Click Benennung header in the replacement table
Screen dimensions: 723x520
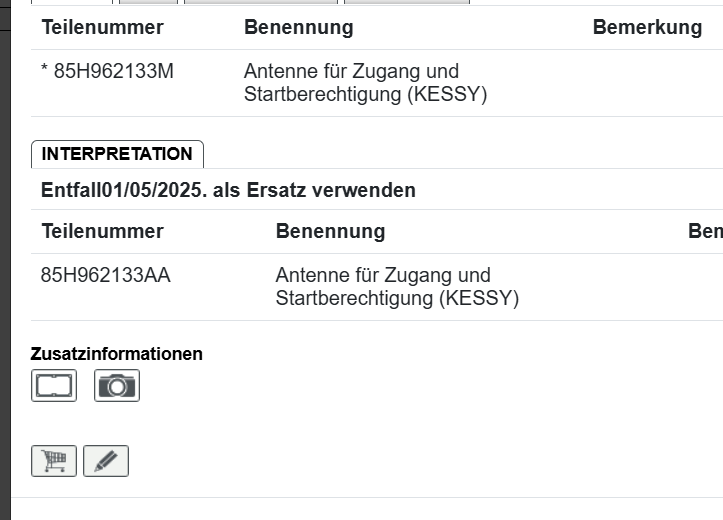click(330, 232)
